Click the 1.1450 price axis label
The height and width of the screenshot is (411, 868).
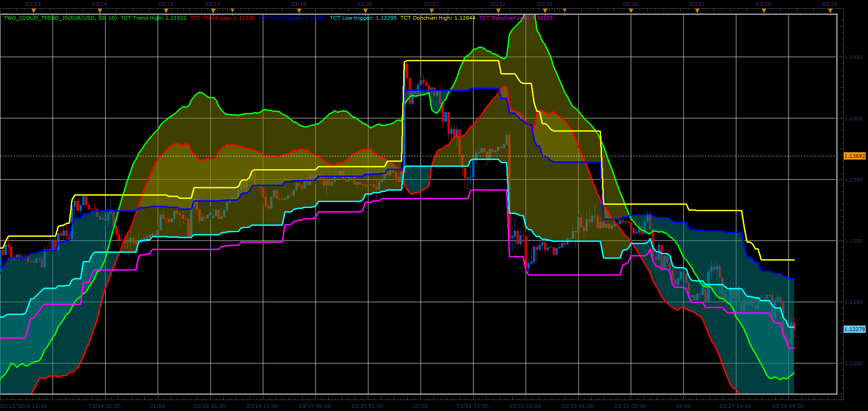coord(853,58)
